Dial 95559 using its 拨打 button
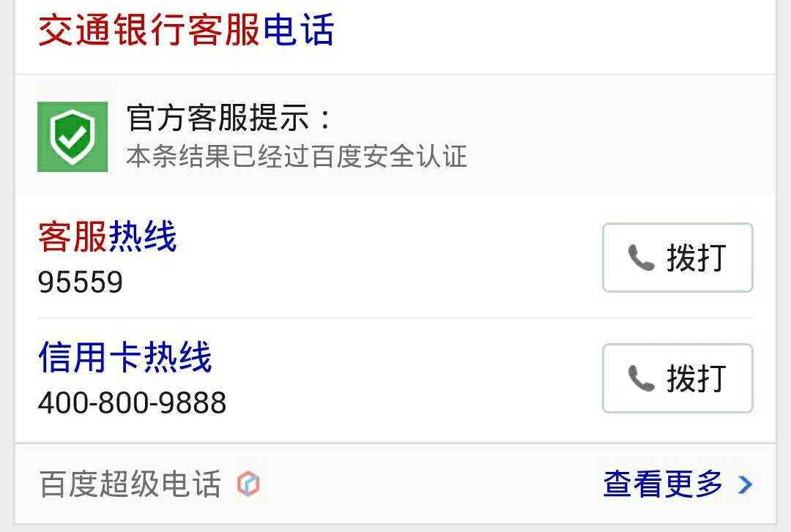The image size is (791, 532). point(677,258)
